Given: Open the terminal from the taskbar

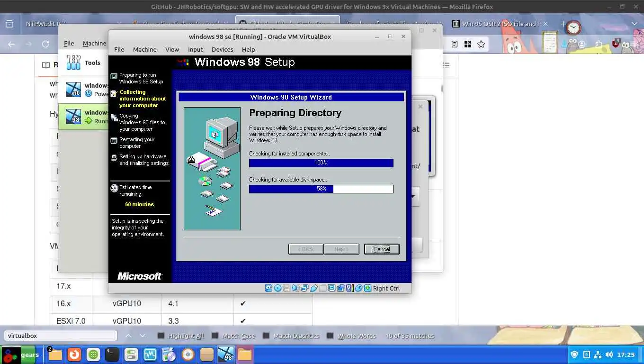Looking at the screenshot, I should point(112,355).
